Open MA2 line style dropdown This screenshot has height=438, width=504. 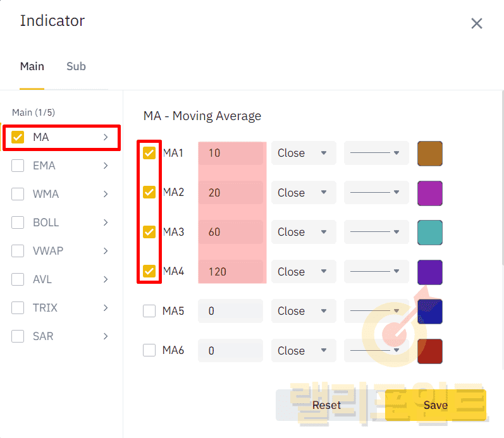tap(376, 193)
